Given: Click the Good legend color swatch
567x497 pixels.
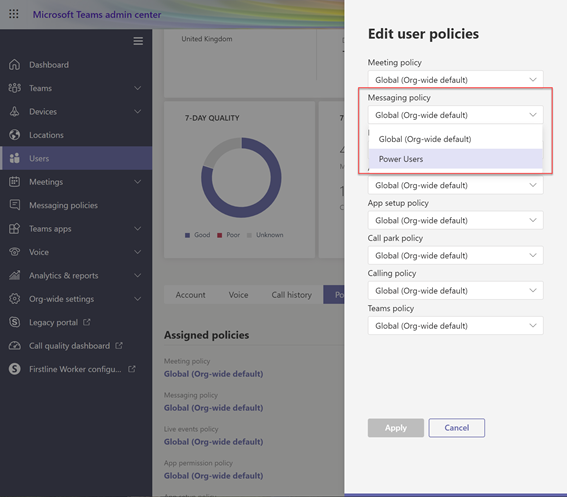Looking at the screenshot, I should tap(187, 235).
